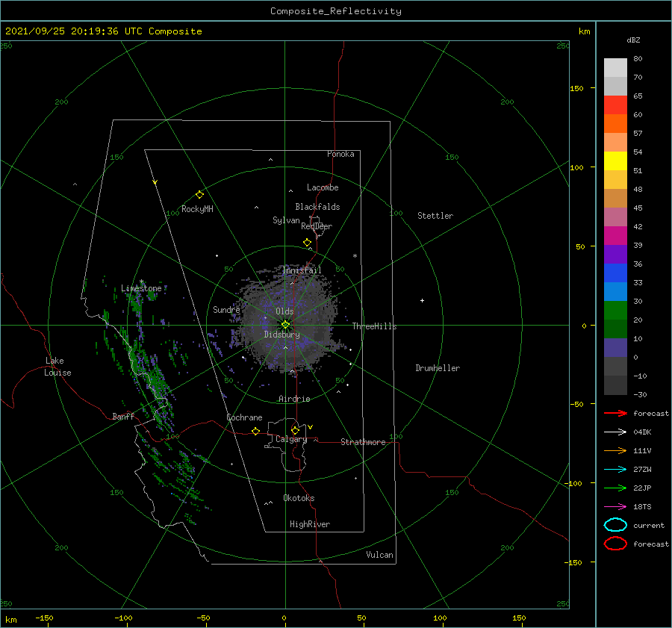Click the Airdrie city label

294,399
